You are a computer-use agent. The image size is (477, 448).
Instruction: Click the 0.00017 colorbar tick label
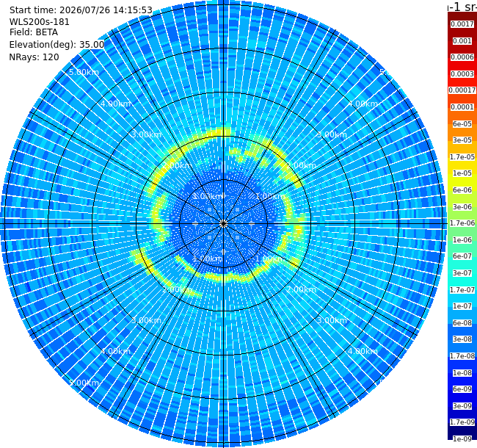pyautogui.click(x=462, y=90)
